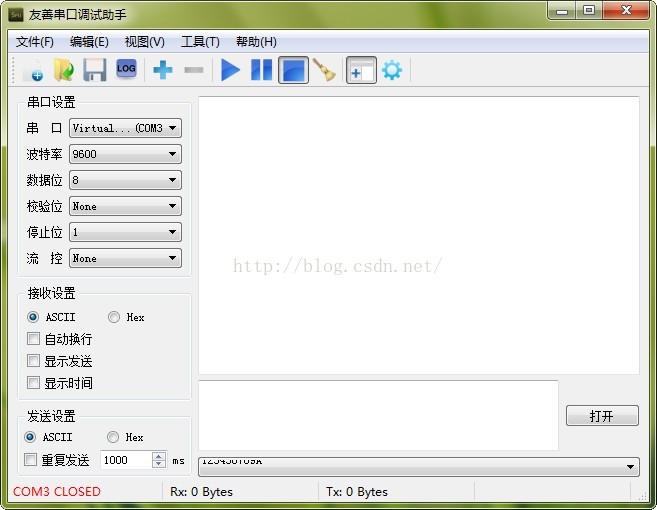Open the 校验位 None dropdown
Screen dimensions: 657x510
[x=125, y=206]
